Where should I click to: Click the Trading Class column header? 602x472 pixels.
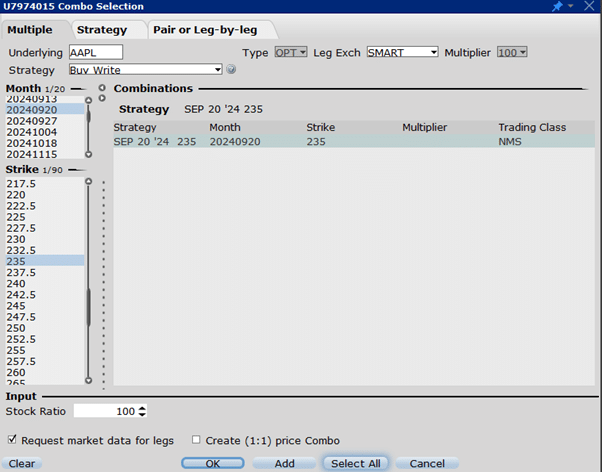click(x=532, y=127)
